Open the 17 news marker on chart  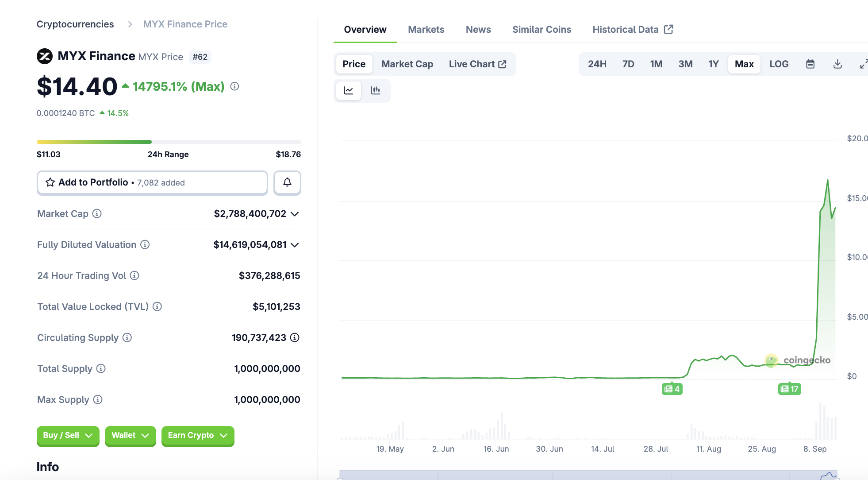[x=790, y=389]
